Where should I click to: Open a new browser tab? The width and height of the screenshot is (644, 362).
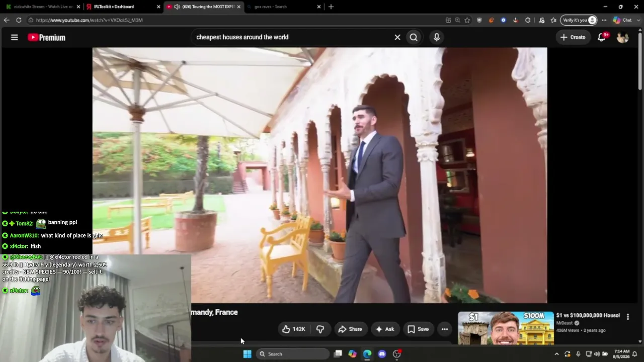coord(331,7)
